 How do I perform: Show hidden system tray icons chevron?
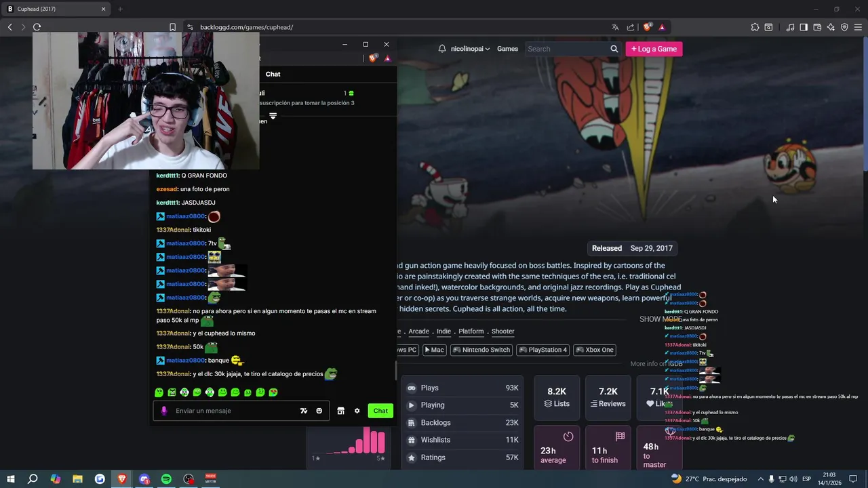tap(760, 479)
